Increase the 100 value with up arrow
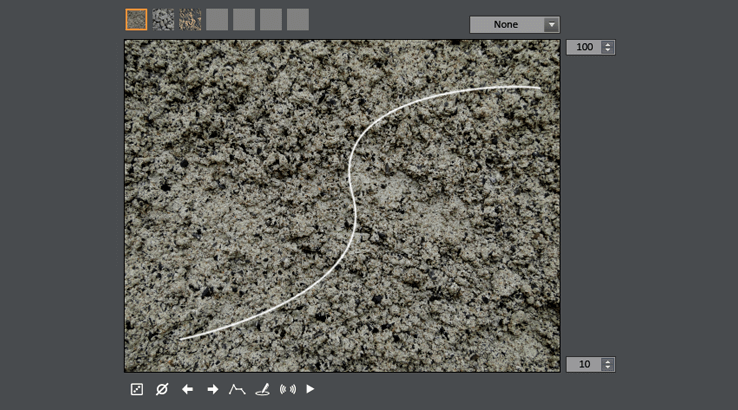Screen dimensions: 738x410 tap(608, 44)
